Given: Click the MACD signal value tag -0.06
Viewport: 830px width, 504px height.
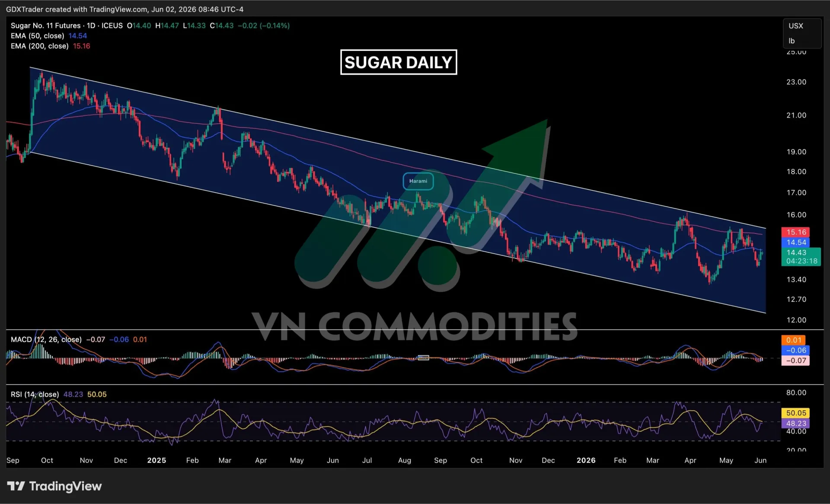Looking at the screenshot, I should pyautogui.click(x=795, y=350).
